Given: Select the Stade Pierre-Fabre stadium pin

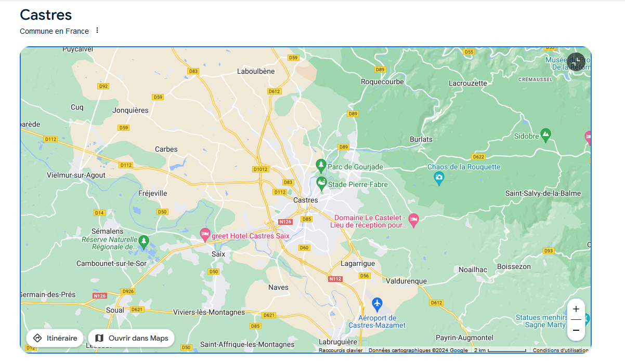Looking at the screenshot, I should 321,184.
